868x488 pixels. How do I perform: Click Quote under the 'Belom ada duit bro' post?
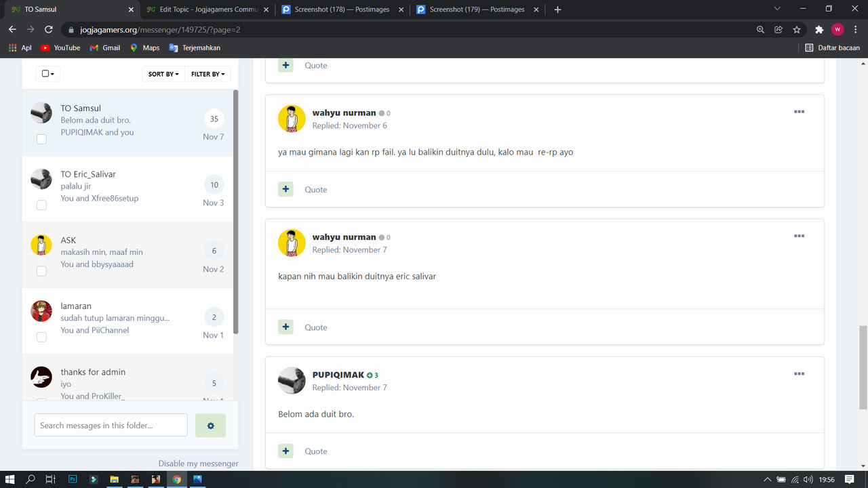coord(316,451)
